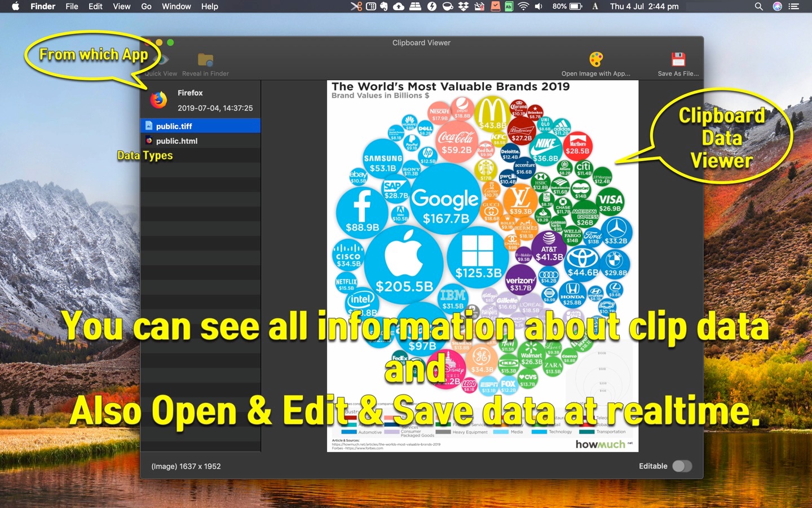Viewport: 812px width, 508px height.
Task: Open the Help menu
Action: [x=209, y=6]
